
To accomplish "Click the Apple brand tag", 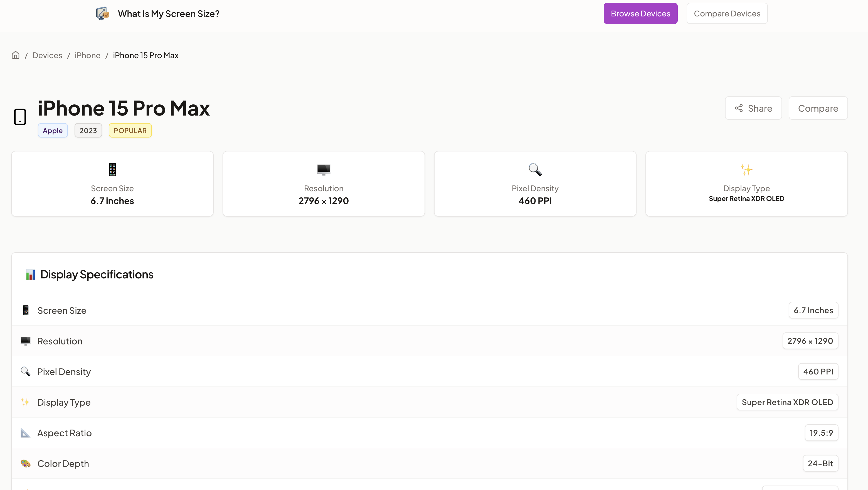I will click(x=53, y=131).
